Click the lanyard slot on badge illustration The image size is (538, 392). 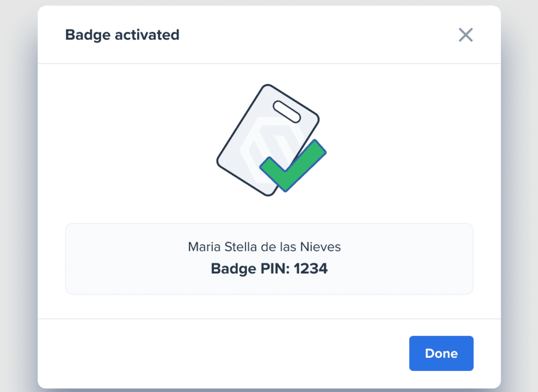coord(286,112)
